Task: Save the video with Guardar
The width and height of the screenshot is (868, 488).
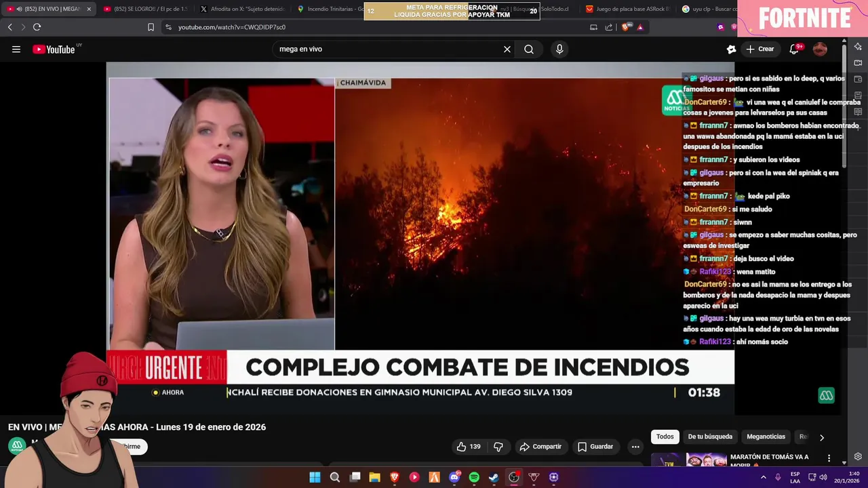Action: pyautogui.click(x=595, y=447)
